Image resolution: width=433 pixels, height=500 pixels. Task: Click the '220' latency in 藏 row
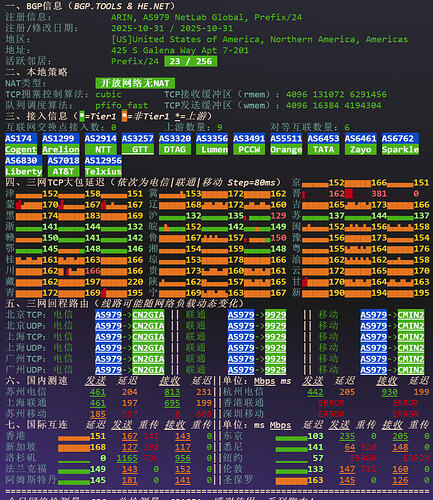(135, 282)
